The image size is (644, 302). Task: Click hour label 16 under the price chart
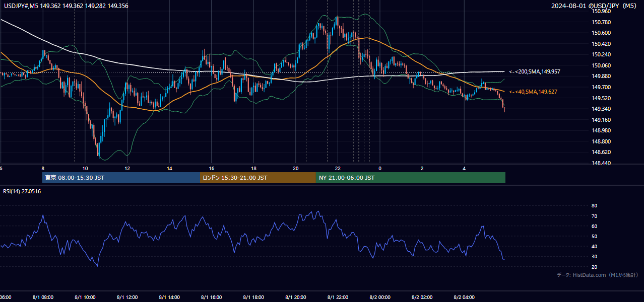(x=212, y=168)
